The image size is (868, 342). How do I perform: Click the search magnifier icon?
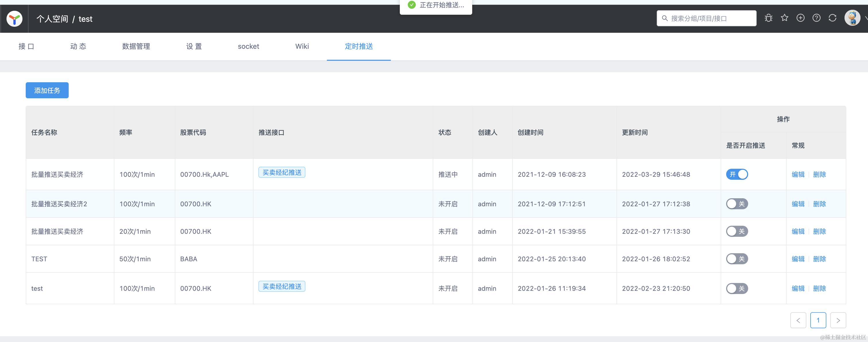click(x=665, y=18)
